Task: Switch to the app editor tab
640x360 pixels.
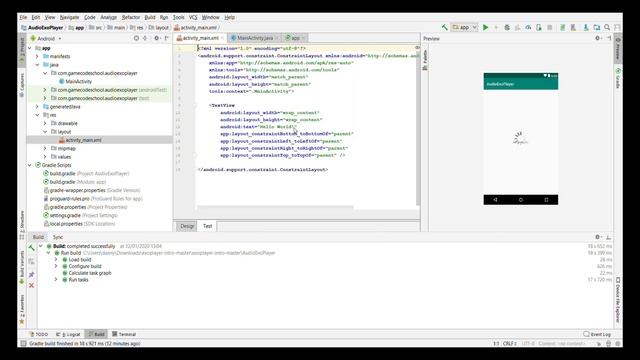Action: [295, 38]
